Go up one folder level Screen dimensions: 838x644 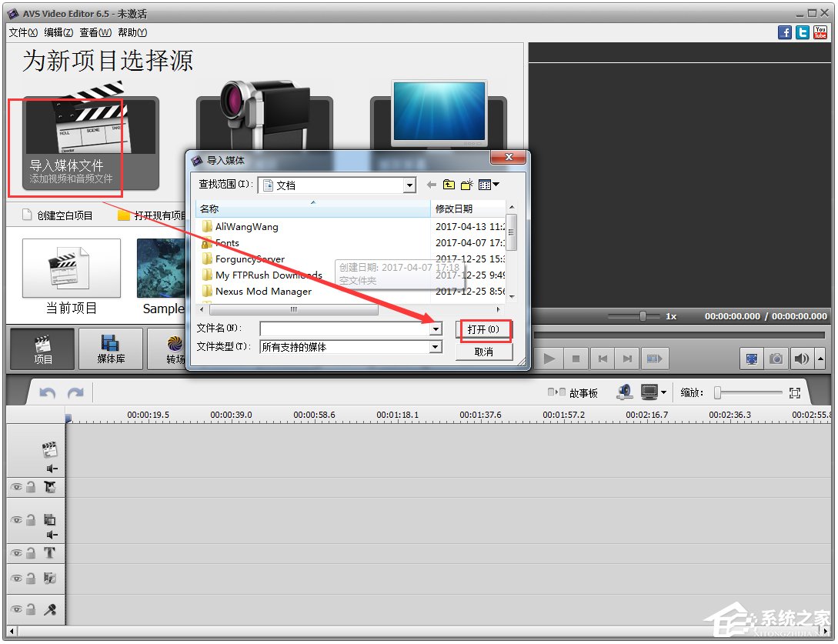tap(449, 185)
